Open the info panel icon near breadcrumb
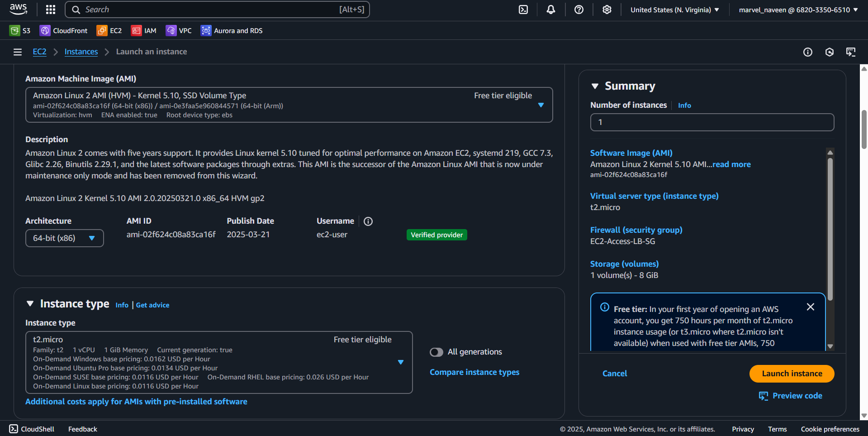 click(808, 52)
